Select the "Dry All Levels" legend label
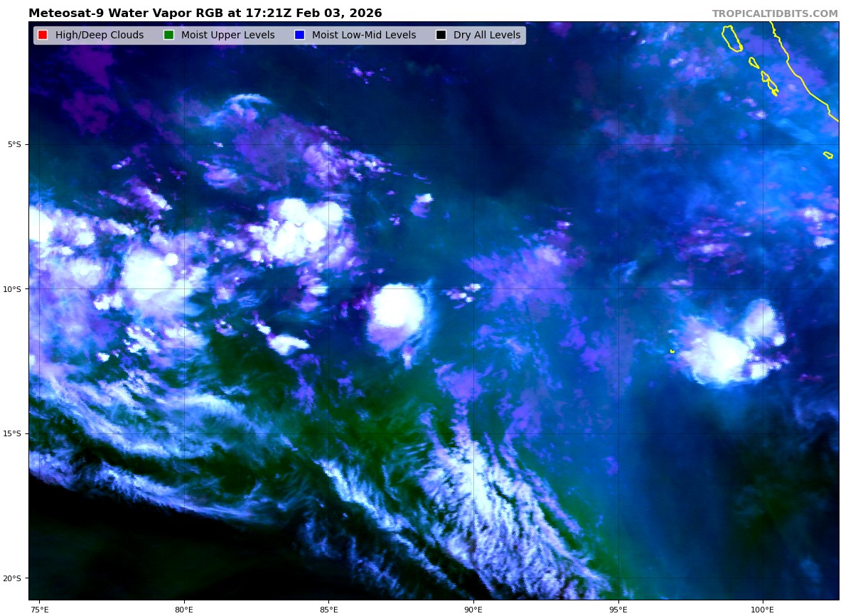Viewport: 853px width, 616px height. (x=487, y=36)
